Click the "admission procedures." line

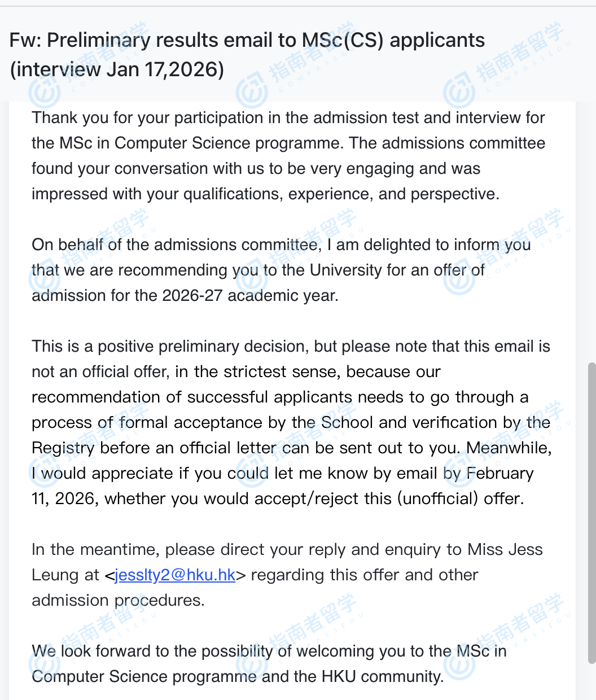tap(118, 601)
